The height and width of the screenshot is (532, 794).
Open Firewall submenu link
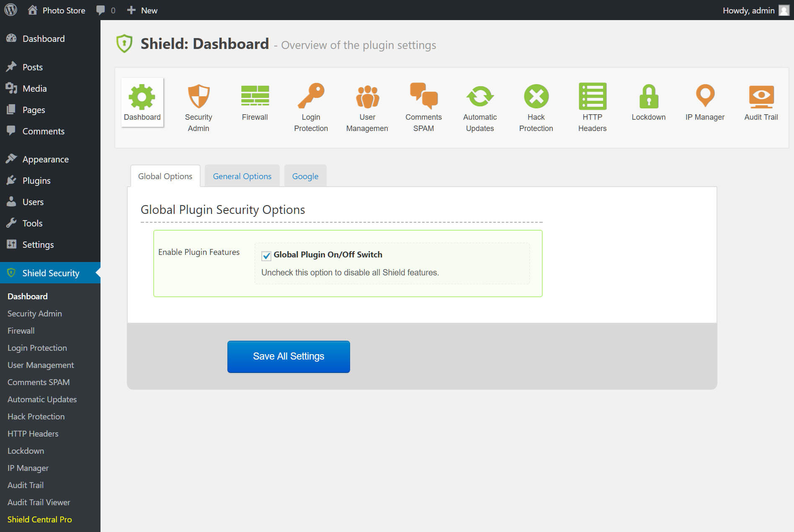[x=21, y=331]
